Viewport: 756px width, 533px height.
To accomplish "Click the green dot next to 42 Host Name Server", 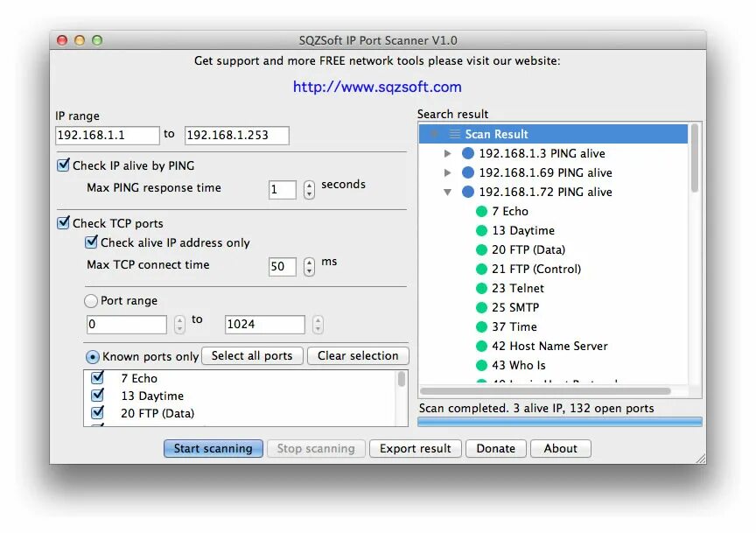I will tap(481, 347).
